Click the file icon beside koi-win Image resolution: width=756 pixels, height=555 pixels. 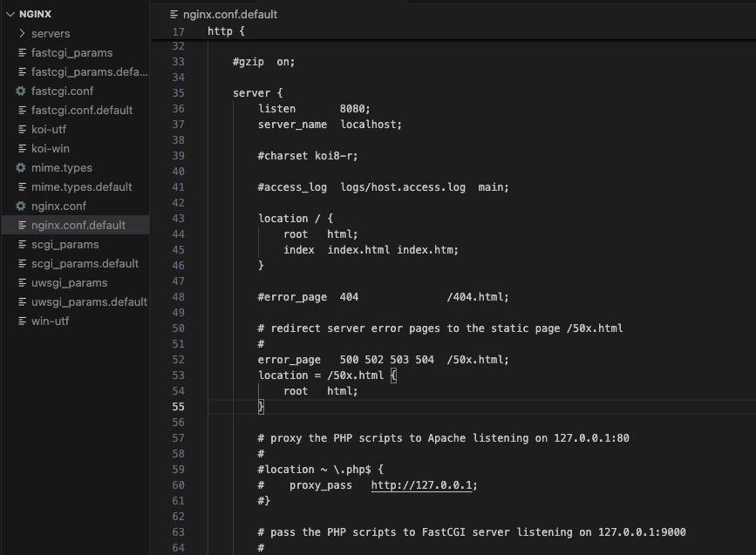click(22, 148)
